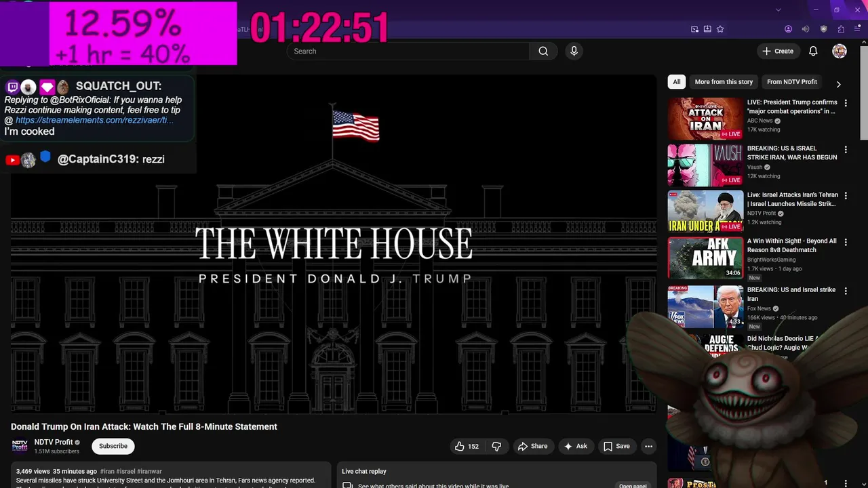Expand the video description text
The image size is (868, 488).
coord(171,475)
